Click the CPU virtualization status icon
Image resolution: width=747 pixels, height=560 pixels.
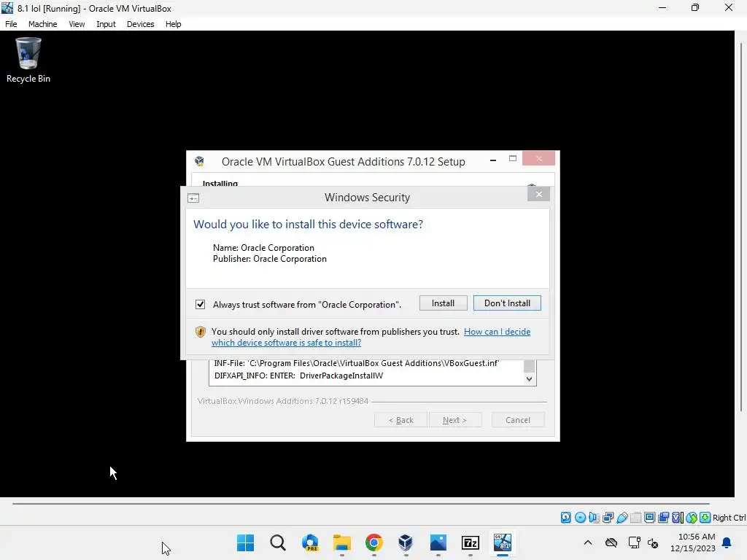[x=677, y=518]
